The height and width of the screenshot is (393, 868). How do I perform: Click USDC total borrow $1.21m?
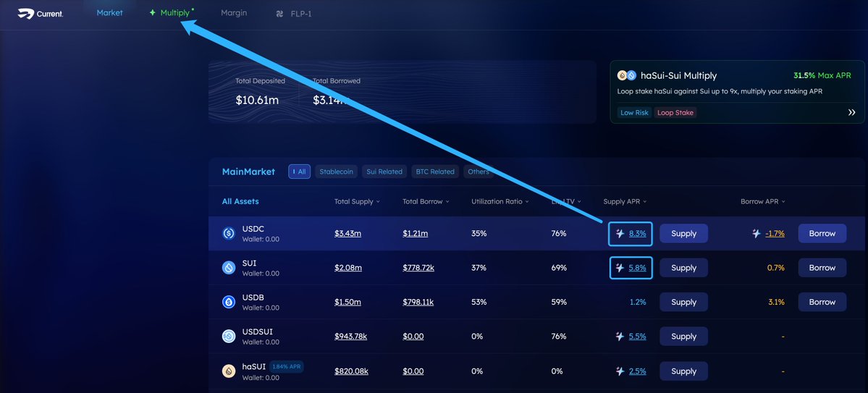tap(416, 234)
